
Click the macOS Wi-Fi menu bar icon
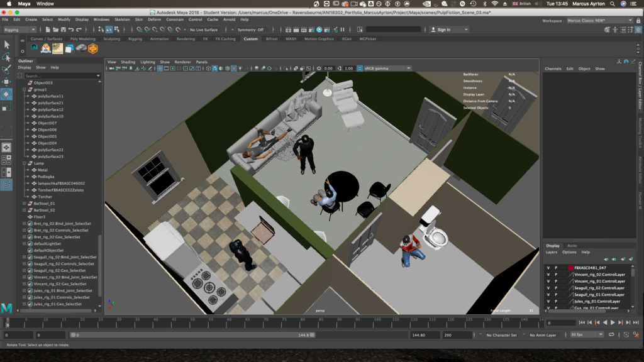coord(494,4)
